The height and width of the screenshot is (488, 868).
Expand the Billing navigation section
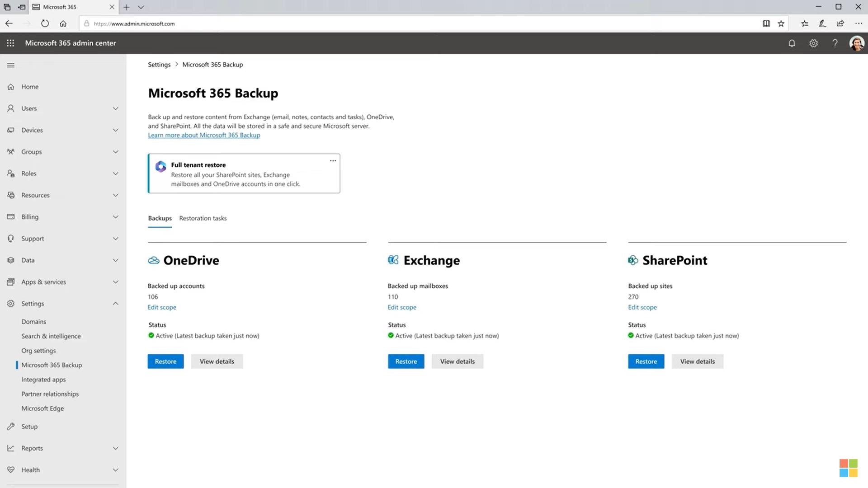tap(115, 217)
